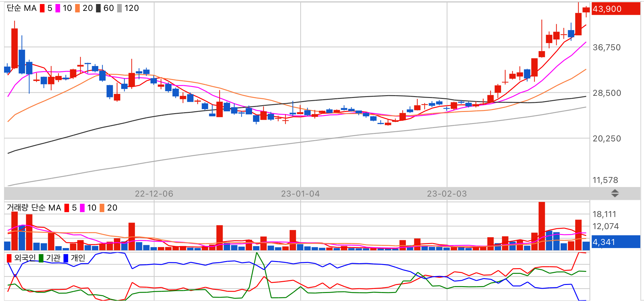Click the blue 개인 legend swatch

66,258
